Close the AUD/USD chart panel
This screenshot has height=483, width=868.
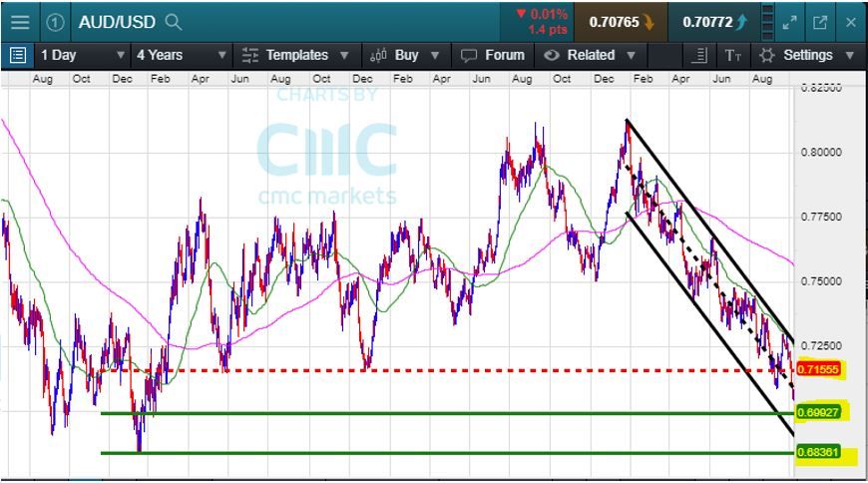851,22
